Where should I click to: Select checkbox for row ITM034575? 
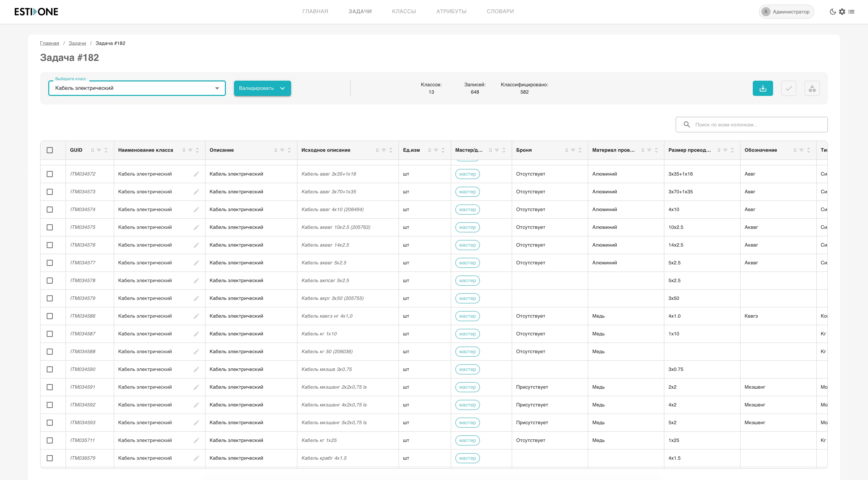coord(50,227)
